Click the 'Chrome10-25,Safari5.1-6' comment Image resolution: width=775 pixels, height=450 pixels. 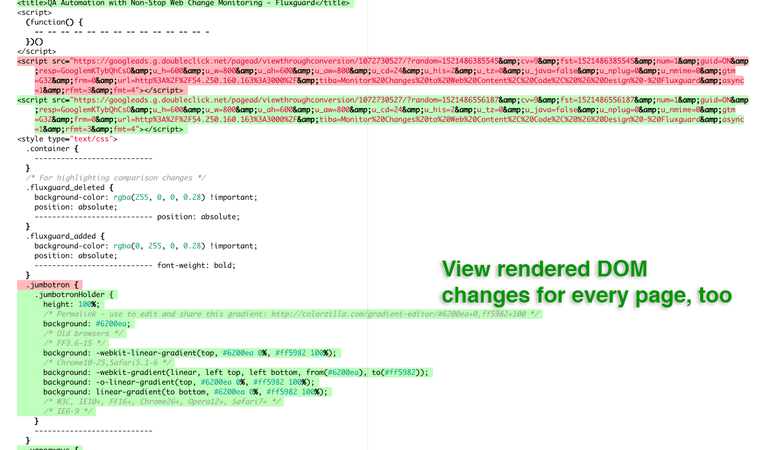coord(107,362)
